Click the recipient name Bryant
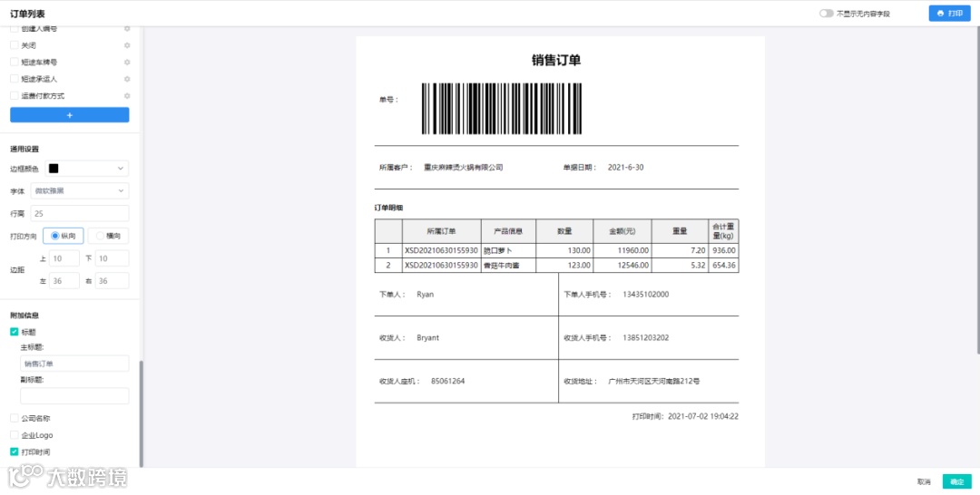Image resolution: width=980 pixels, height=495 pixels. [427, 337]
